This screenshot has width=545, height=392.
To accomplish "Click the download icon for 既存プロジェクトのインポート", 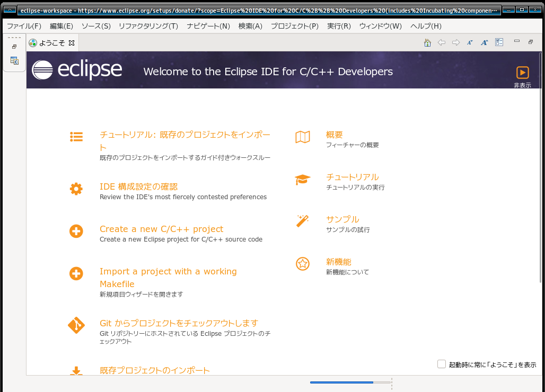I will (x=76, y=371).
